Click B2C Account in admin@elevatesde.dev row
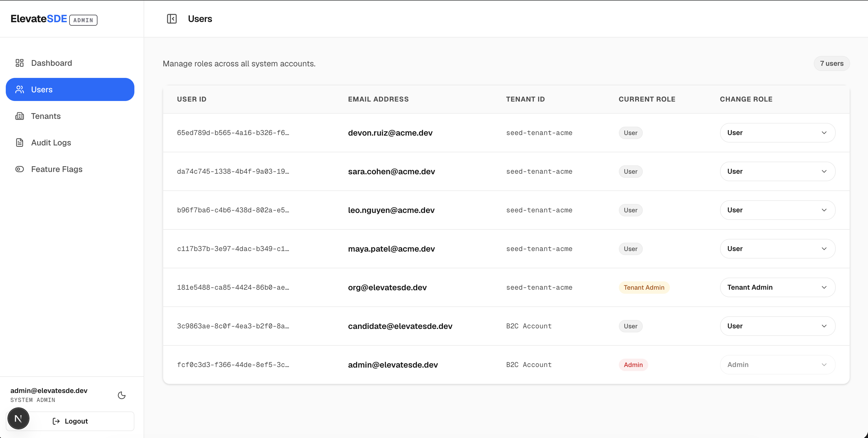 click(529, 365)
